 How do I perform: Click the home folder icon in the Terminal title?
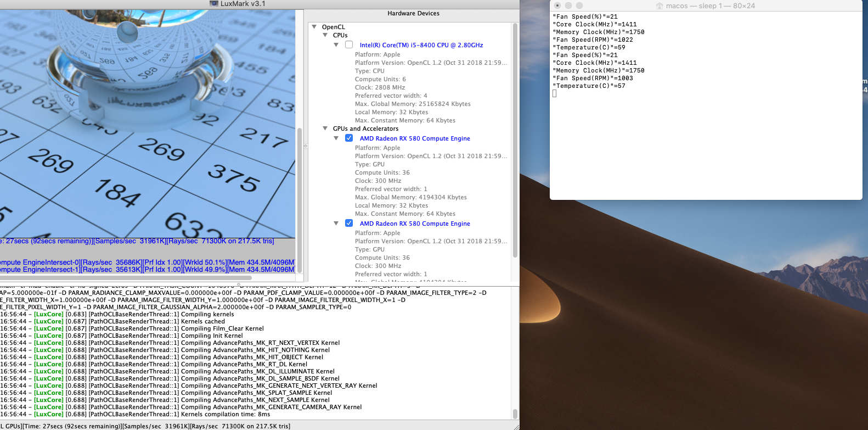pos(660,6)
